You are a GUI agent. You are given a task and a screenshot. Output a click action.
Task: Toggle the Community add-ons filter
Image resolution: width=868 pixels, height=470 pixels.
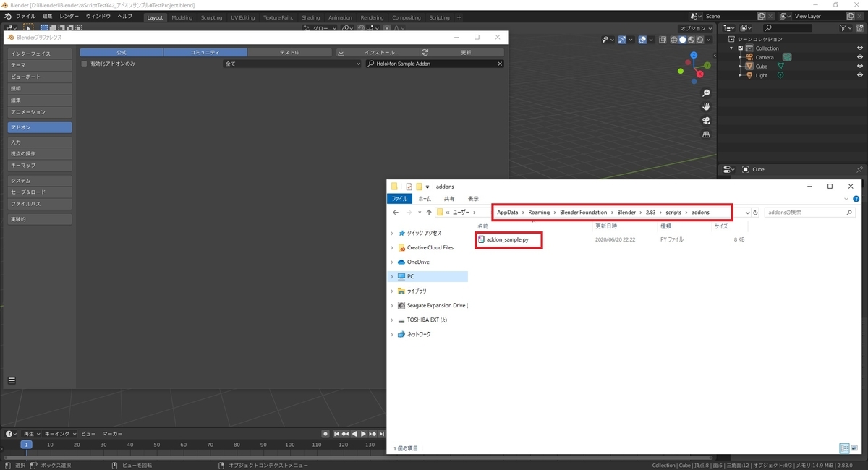[x=205, y=52]
